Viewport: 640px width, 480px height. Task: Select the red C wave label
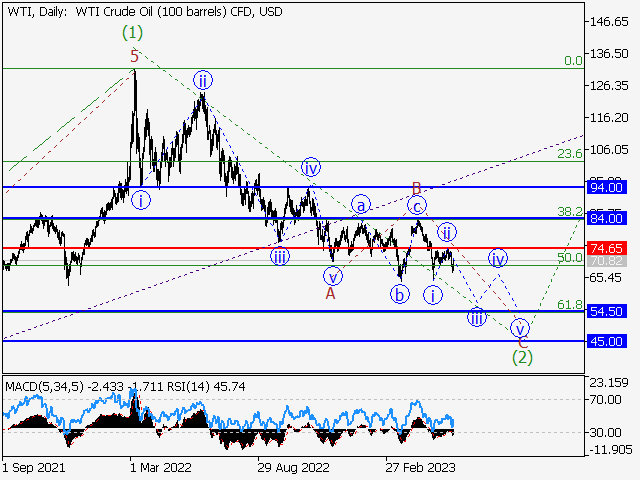523,342
